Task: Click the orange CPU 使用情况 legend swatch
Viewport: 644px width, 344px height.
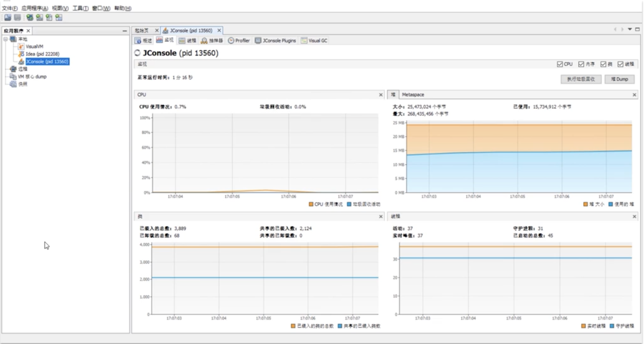Action: click(x=311, y=204)
